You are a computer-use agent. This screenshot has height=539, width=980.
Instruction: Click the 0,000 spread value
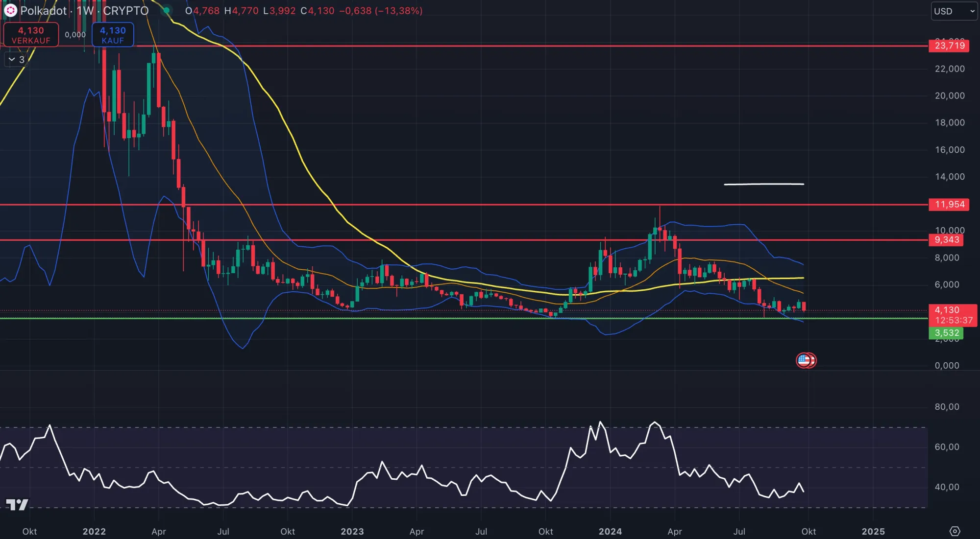pos(75,35)
